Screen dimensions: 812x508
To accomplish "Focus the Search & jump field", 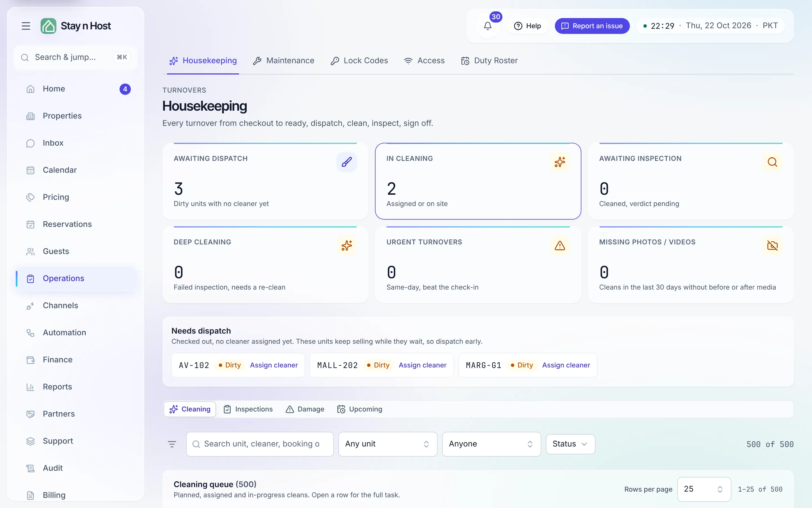I will (x=76, y=58).
